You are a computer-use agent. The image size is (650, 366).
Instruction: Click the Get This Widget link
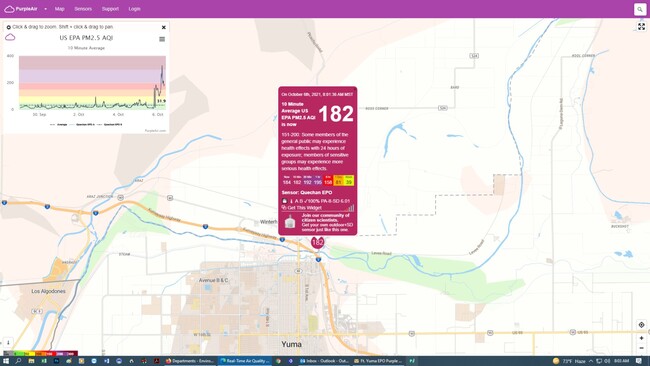pos(304,208)
